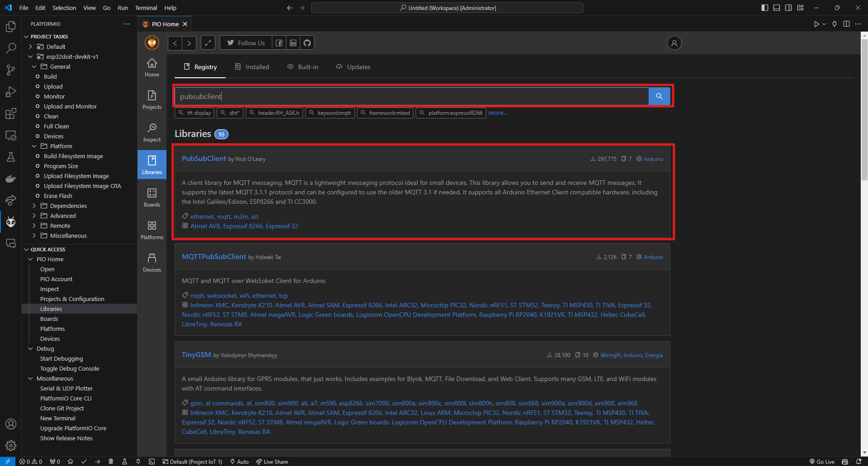This screenshot has width=868, height=466.
Task: Open the PlatformIO alien icon view
Action: pos(11,222)
